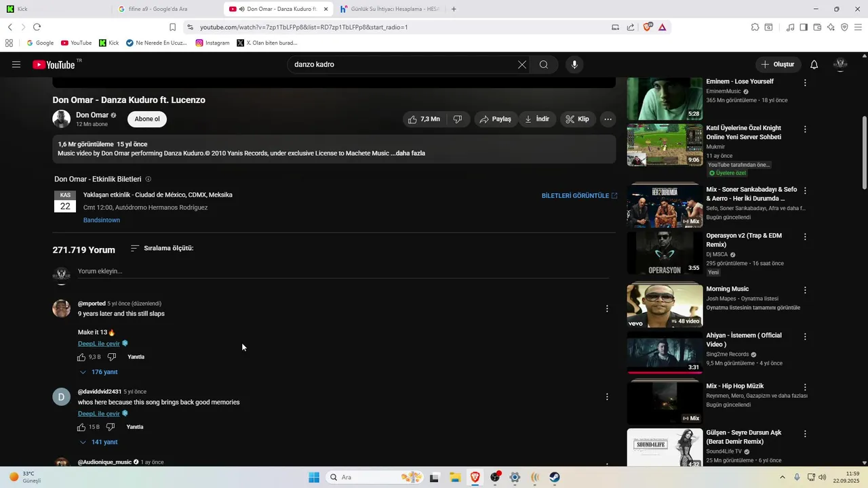Activate voice search microphone
The image size is (868, 488).
tap(574, 64)
